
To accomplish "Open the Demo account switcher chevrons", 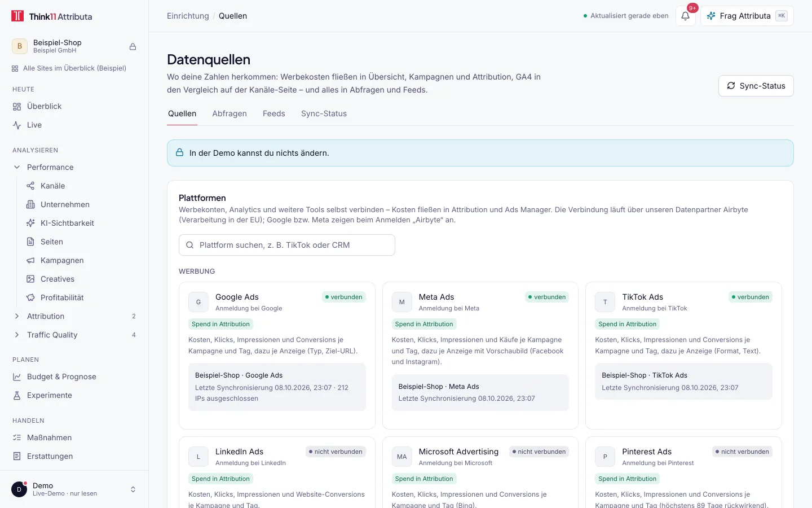I will (133, 489).
